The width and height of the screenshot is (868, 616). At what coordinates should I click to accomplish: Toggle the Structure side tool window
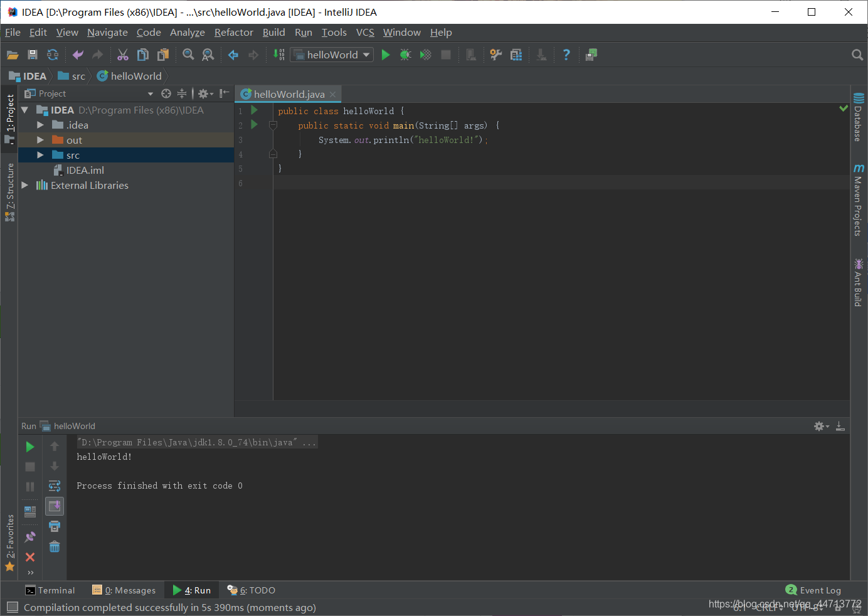9,192
